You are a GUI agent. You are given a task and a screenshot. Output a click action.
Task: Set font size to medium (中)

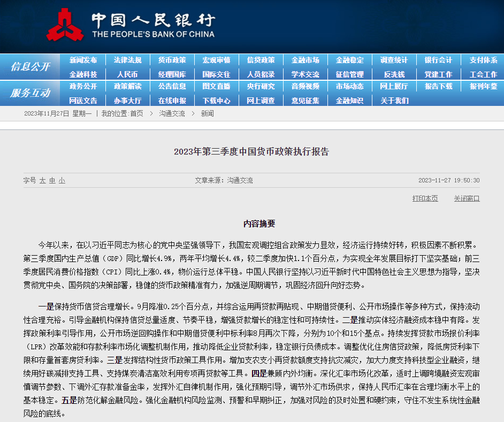coord(52,181)
